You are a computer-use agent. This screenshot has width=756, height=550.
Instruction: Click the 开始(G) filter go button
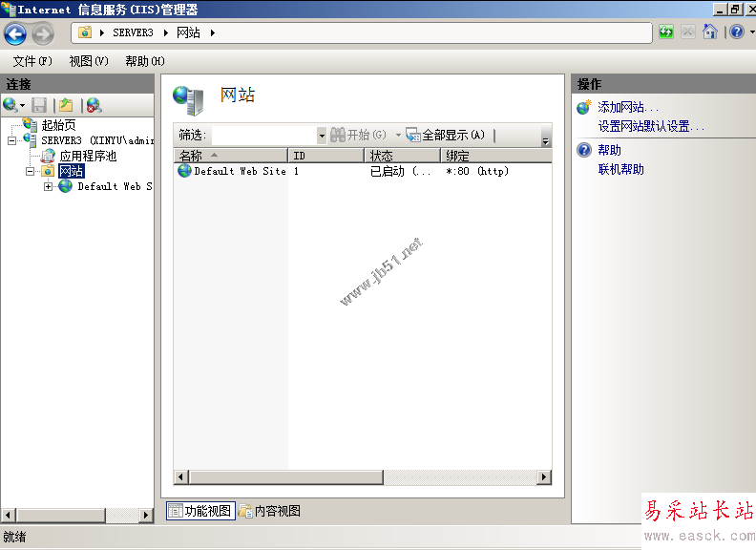[x=358, y=135]
